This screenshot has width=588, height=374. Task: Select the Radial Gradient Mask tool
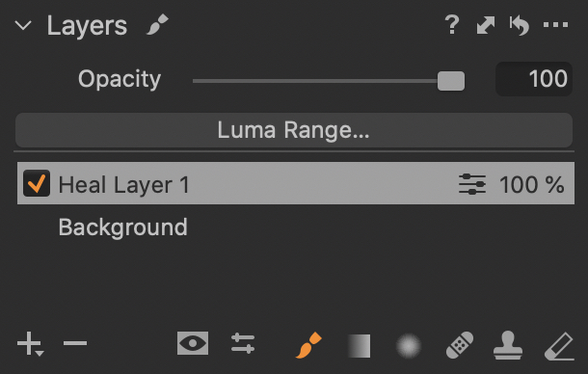coord(409,345)
